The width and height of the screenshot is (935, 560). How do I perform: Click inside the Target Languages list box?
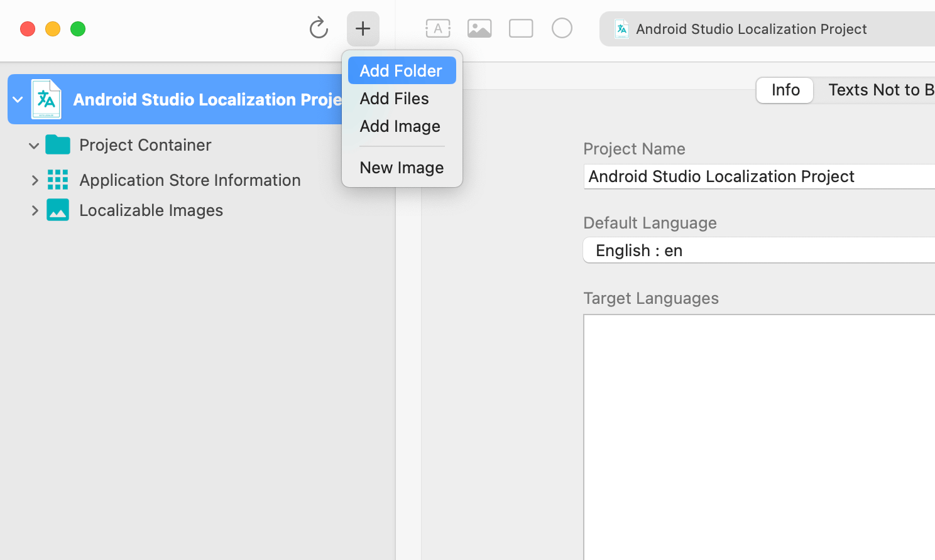pos(759,437)
